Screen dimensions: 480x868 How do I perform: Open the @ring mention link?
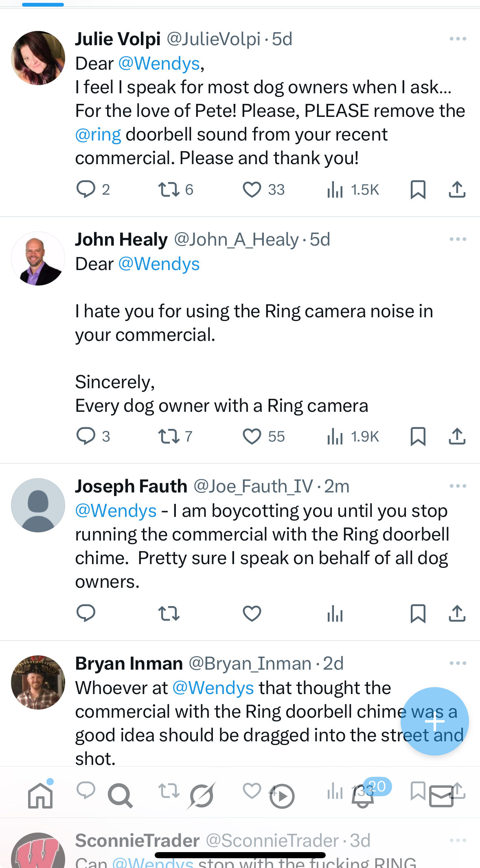tap(98, 135)
